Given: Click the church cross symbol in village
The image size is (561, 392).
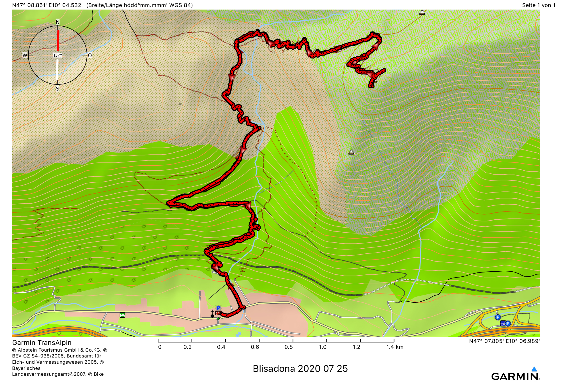Looking at the screenshot, I should click(212, 314).
